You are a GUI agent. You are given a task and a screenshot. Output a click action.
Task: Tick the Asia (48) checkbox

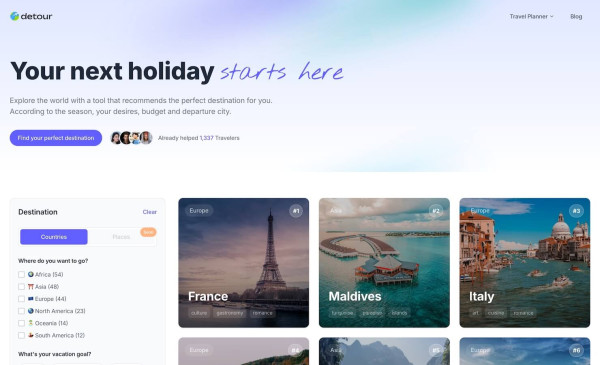[x=21, y=287]
